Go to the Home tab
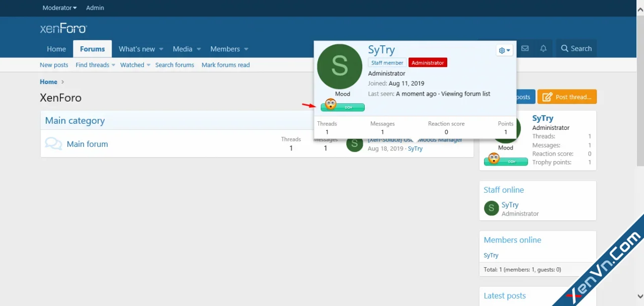 (x=56, y=49)
